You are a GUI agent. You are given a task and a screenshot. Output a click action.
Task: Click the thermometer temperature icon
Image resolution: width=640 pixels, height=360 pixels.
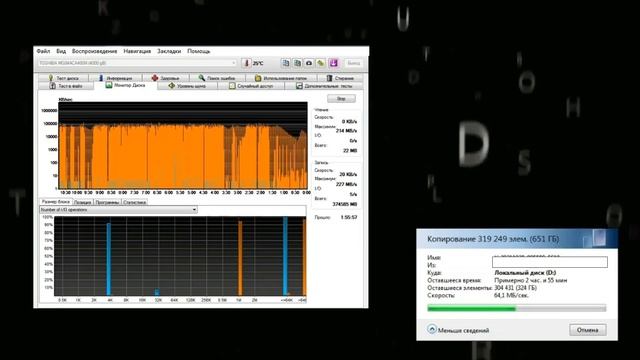pos(246,63)
